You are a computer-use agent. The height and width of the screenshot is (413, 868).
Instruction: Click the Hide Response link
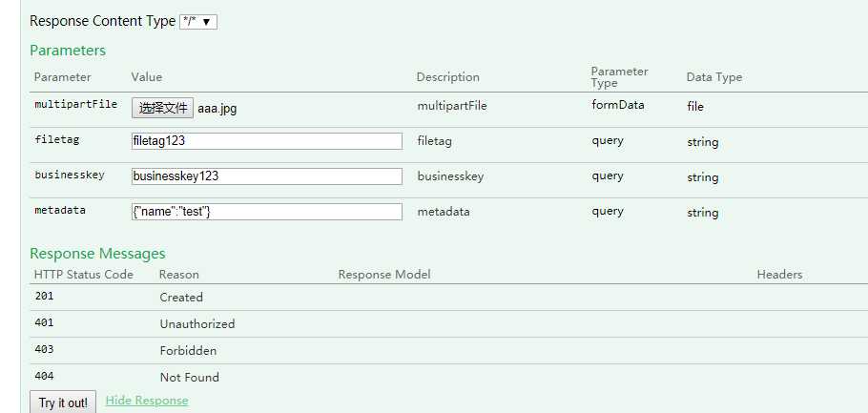147,401
